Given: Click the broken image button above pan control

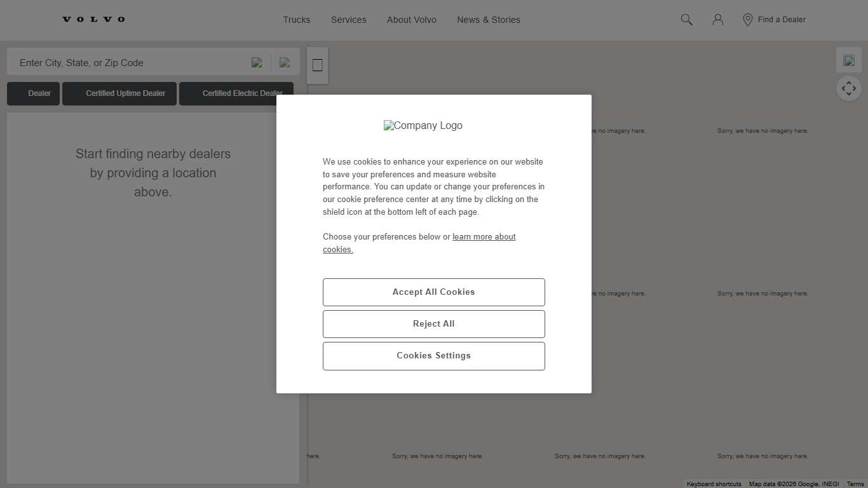Looking at the screenshot, I should (x=849, y=60).
